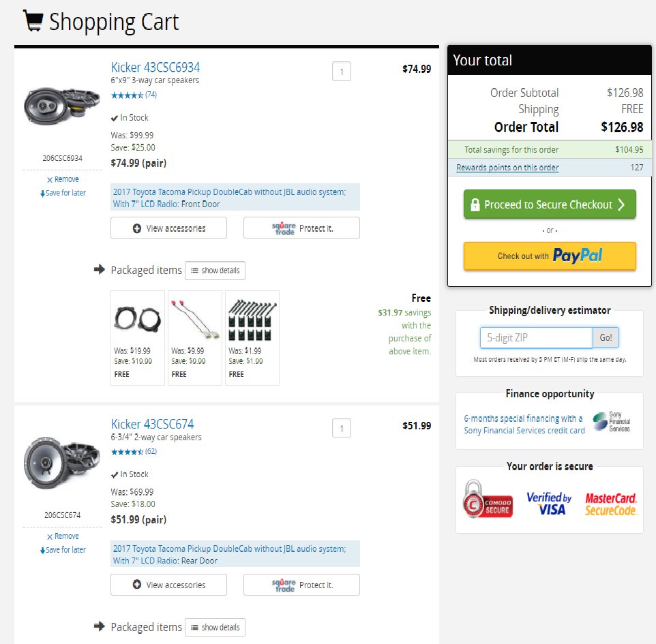Screen dimensions: 656x644
Task: Show details of first Packaged items
Action: (x=215, y=271)
